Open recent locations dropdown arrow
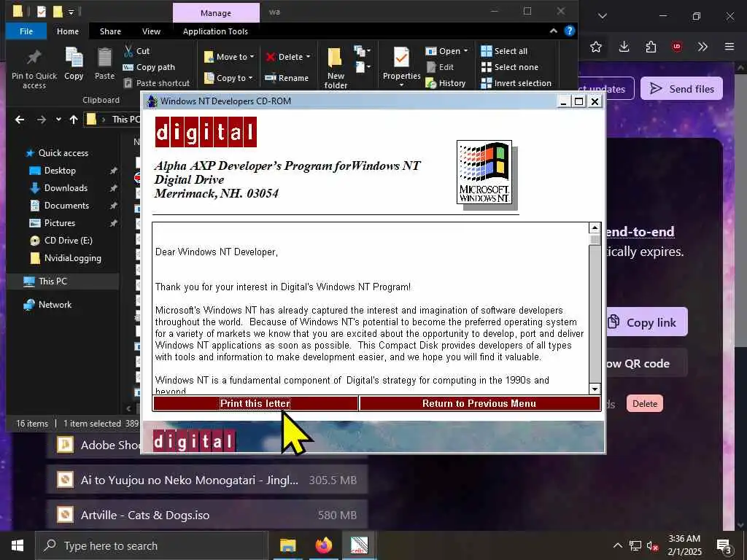The width and height of the screenshot is (747, 560). [x=58, y=120]
